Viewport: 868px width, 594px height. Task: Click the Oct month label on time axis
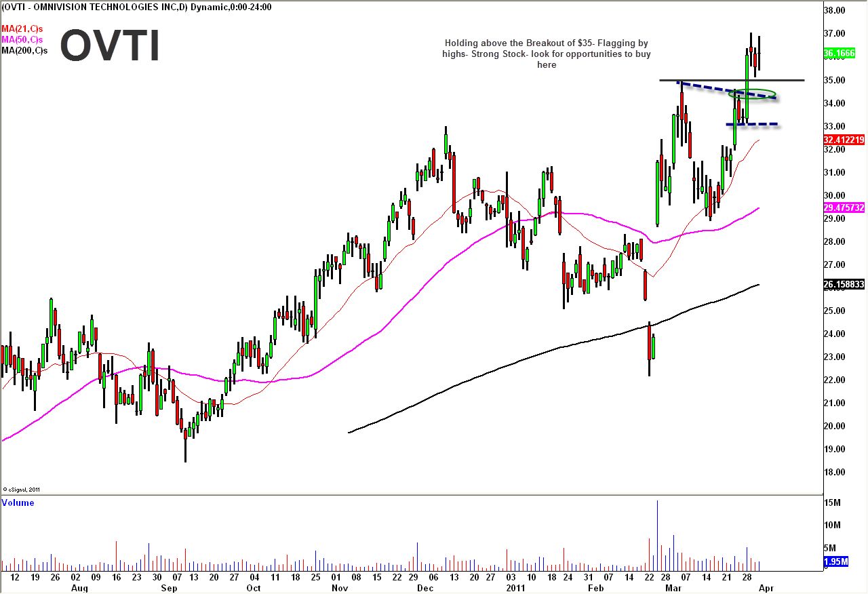254,588
